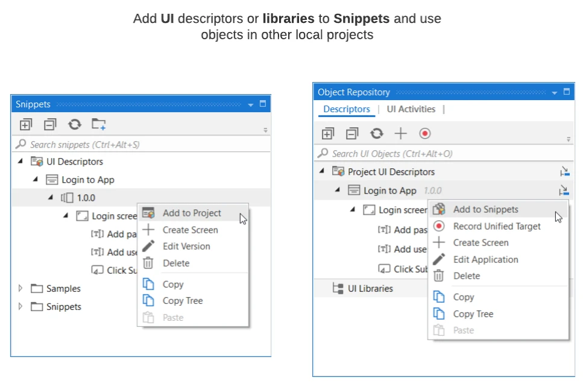
Task: Click the add folder icon in Snippets
Action: point(98,124)
